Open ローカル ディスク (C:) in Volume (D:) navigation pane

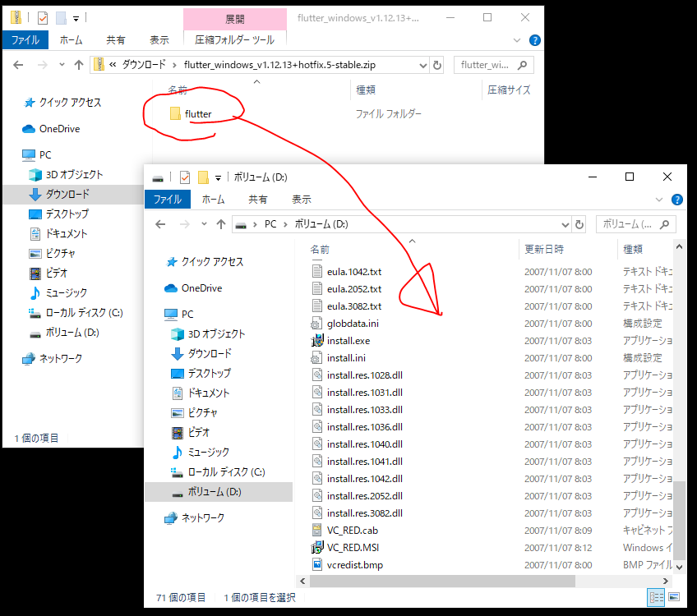[226, 472]
